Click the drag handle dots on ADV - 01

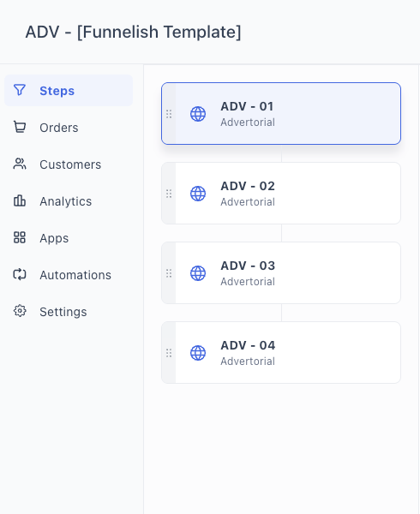[169, 114]
